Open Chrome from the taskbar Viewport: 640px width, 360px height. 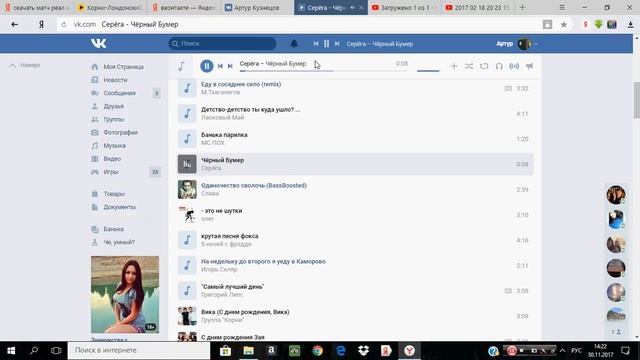click(318, 351)
